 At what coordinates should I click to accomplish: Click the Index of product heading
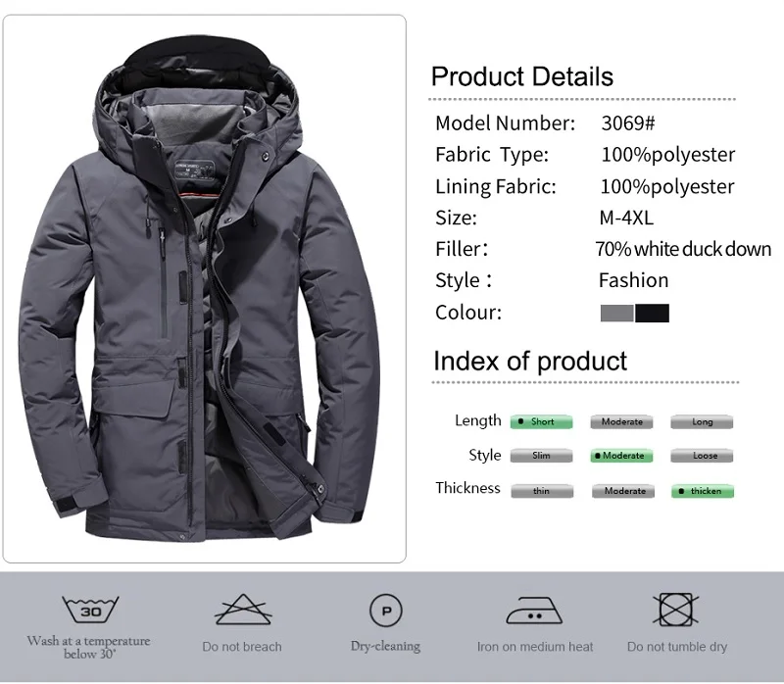(x=530, y=361)
